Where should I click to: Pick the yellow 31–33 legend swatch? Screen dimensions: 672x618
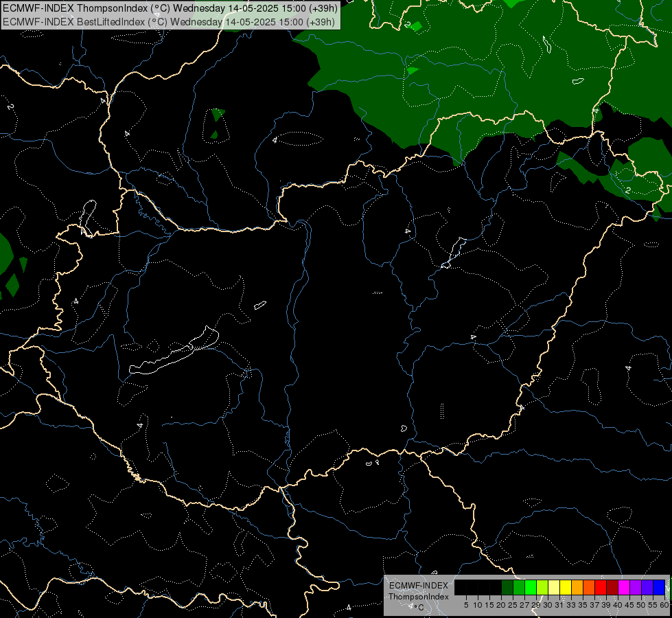[x=566, y=587]
